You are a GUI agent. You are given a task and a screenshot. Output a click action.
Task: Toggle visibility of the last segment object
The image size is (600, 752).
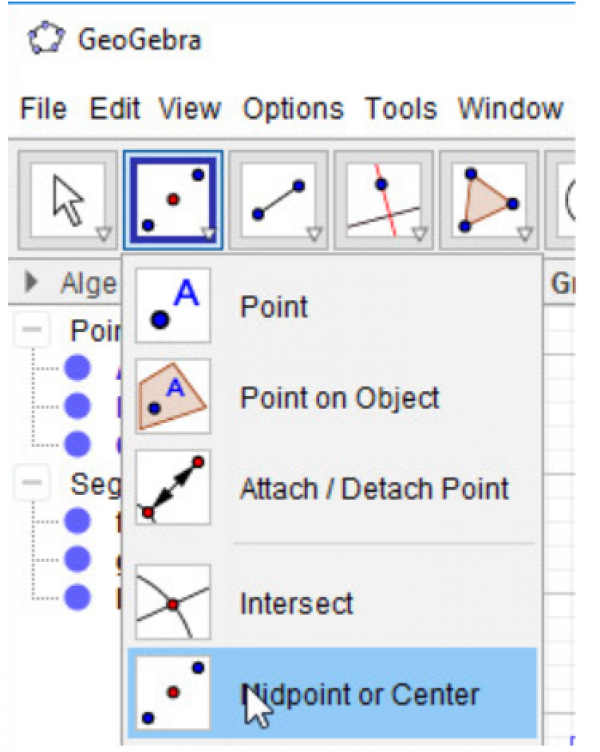[78, 597]
